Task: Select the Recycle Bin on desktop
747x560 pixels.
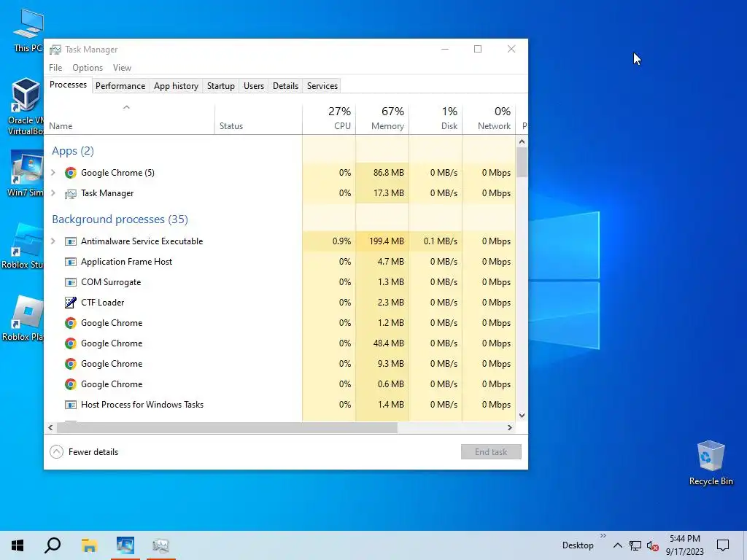Action: click(x=711, y=462)
